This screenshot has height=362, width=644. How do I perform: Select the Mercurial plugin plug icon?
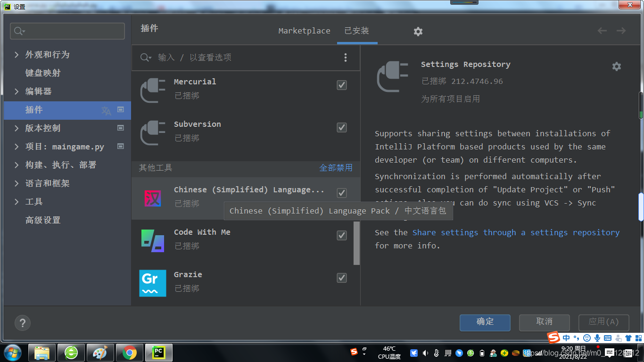(x=153, y=90)
